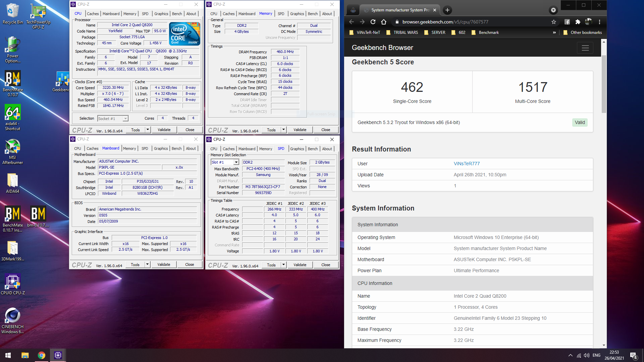Open the Geekbench desktop shortcut

point(61,81)
